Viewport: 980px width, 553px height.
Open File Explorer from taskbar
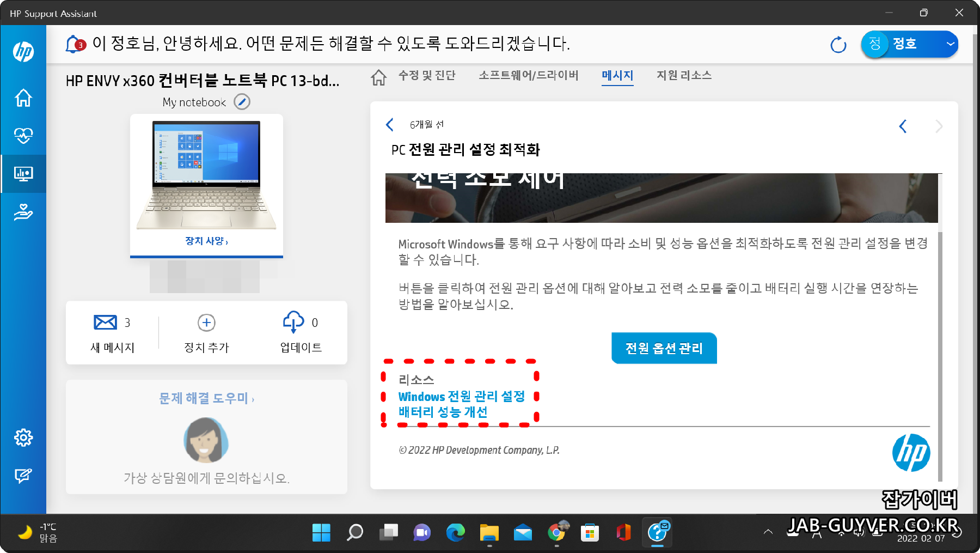489,532
